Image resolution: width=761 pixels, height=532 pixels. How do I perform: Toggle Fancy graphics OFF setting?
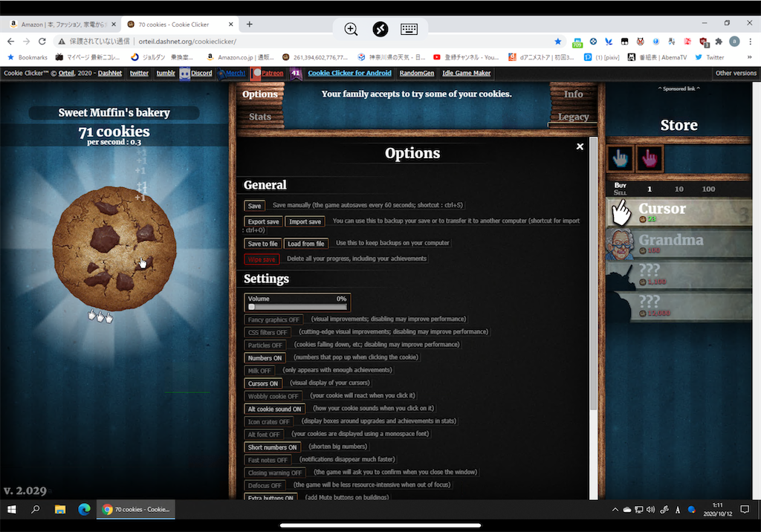273,319
